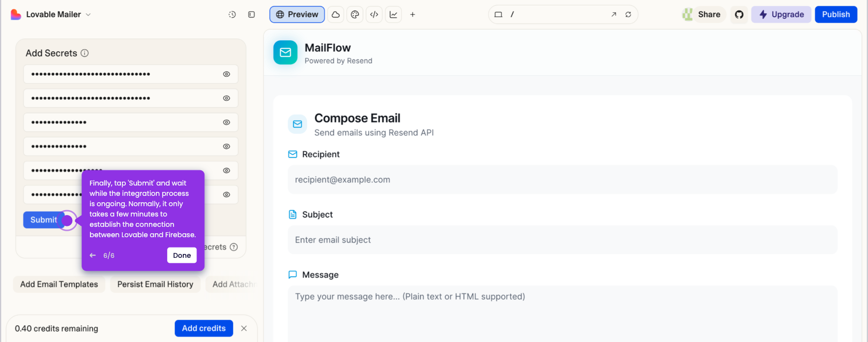Click the Submit button

coord(44,220)
